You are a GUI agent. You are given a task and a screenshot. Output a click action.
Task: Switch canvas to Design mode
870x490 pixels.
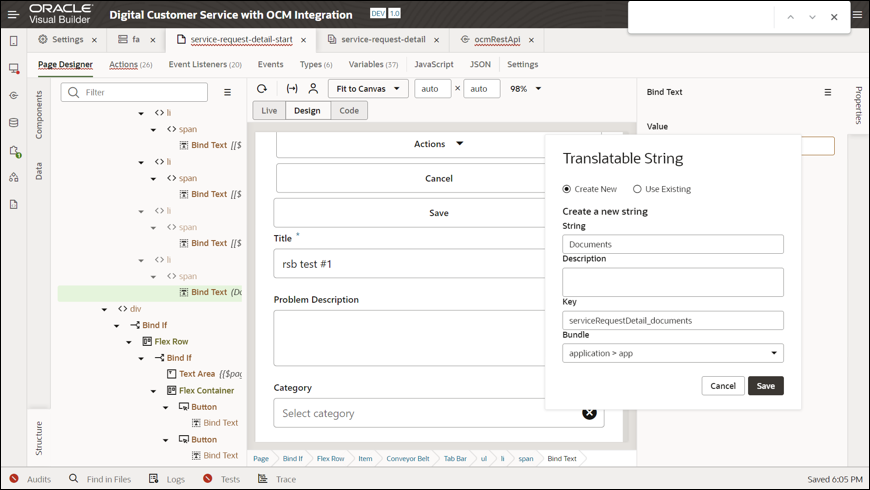307,110
